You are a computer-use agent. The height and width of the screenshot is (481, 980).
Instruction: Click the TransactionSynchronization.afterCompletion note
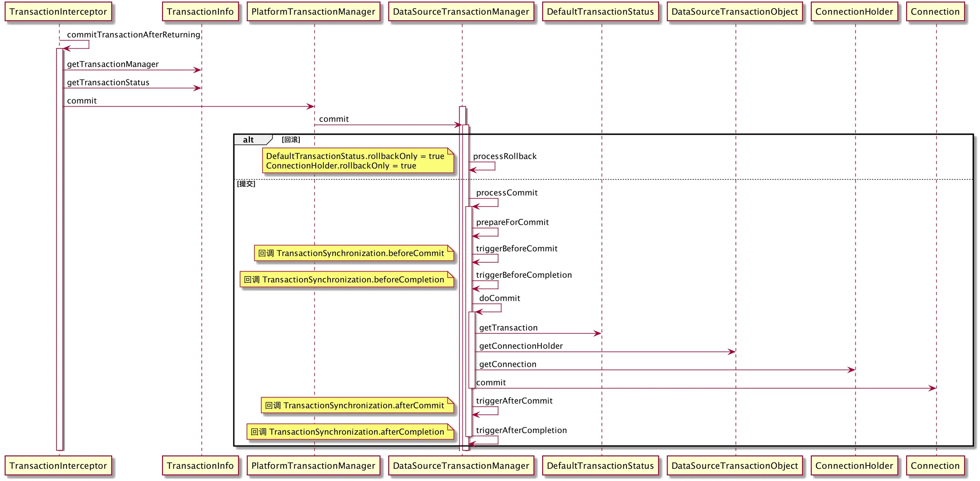click(x=350, y=431)
